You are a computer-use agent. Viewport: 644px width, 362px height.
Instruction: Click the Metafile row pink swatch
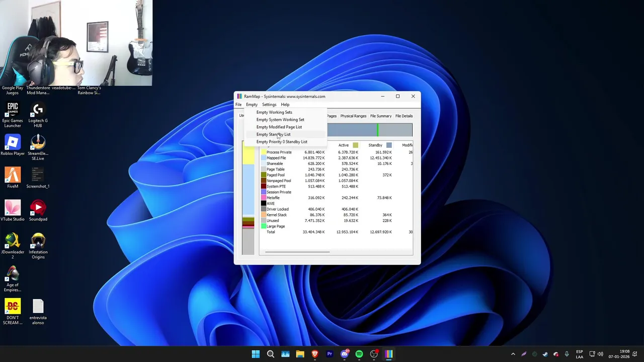(263, 198)
